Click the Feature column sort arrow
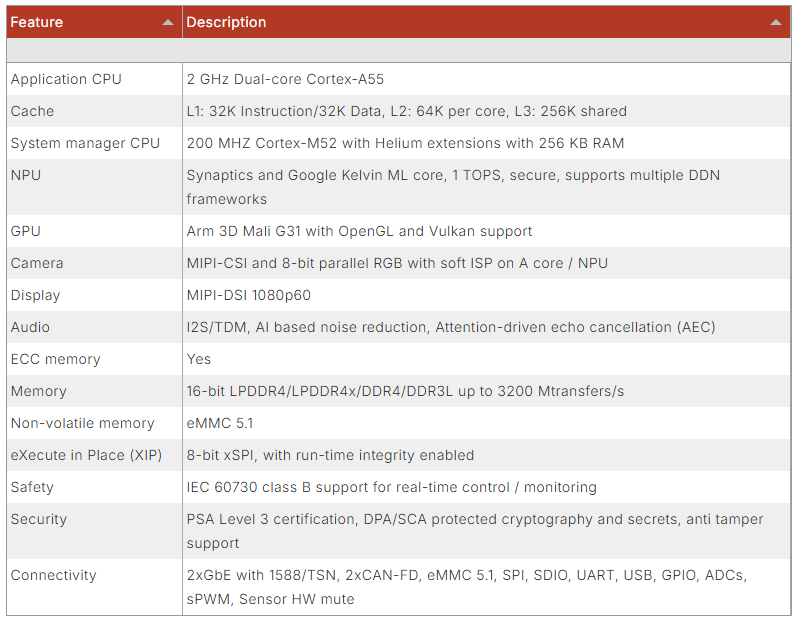This screenshot has width=800, height=621. tap(167, 22)
